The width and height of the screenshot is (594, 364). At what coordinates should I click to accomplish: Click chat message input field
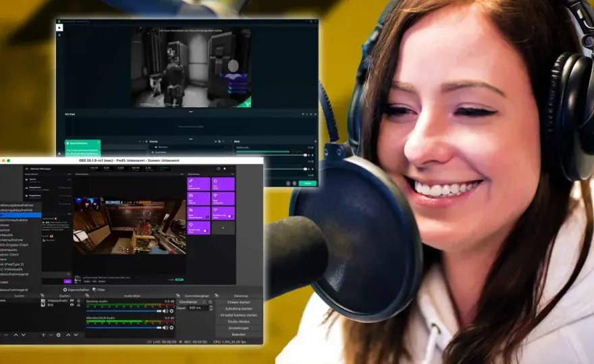point(57,274)
